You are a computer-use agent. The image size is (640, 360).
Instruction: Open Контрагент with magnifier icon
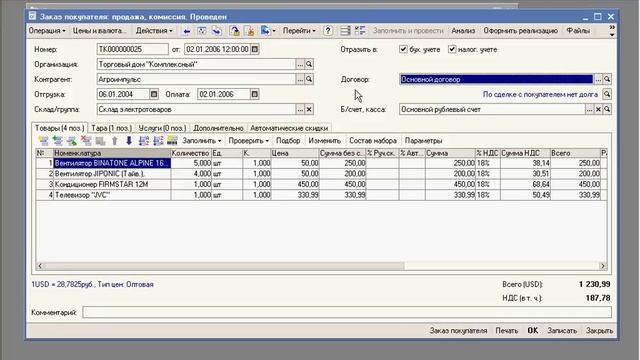point(309,79)
